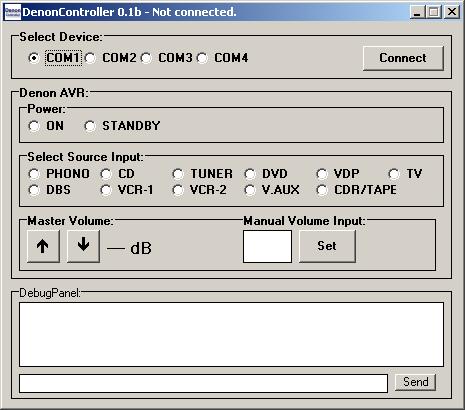Open the DenonController title bar icon menu
This screenshot has height=410, width=465.
tap(13, 12)
